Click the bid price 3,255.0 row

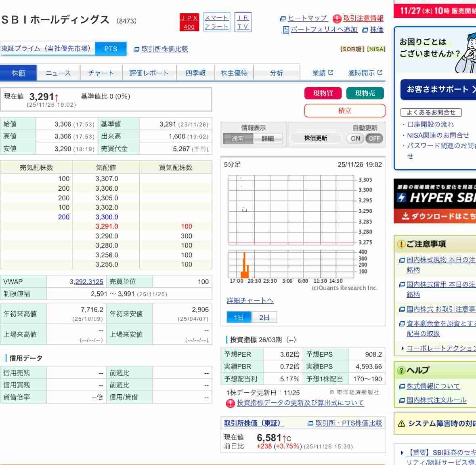tap(106, 265)
